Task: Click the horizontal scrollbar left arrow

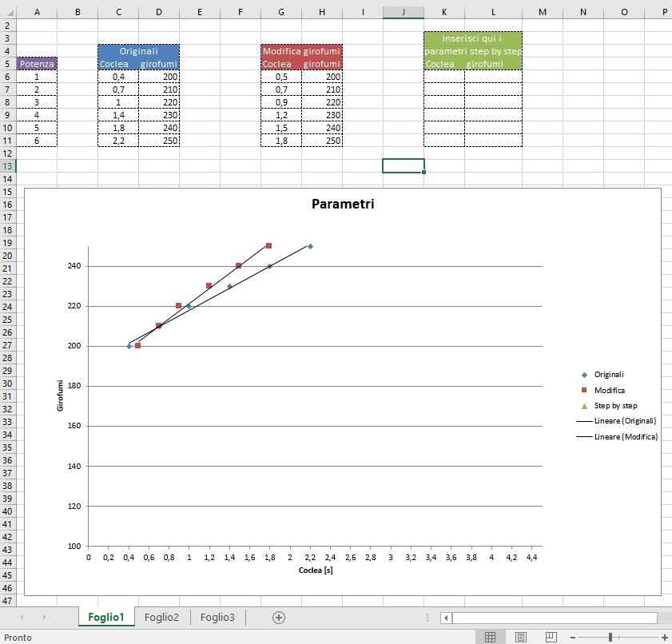Action: 446,618
